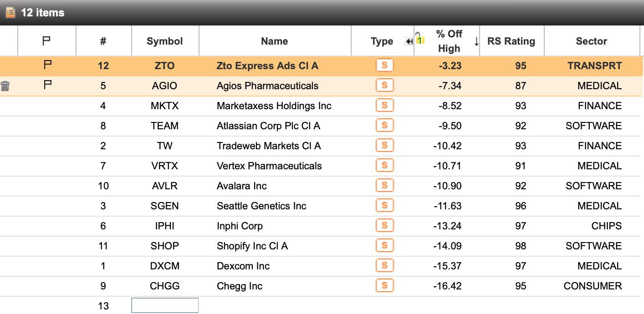644x314 pixels.
Task: Select the highlighted ZTO Express row
Action: click(267, 66)
